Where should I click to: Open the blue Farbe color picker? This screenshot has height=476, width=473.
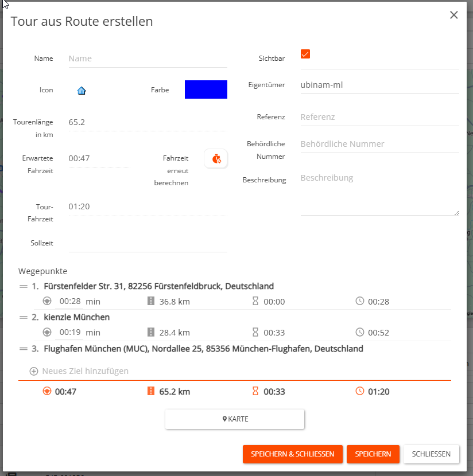coord(206,89)
